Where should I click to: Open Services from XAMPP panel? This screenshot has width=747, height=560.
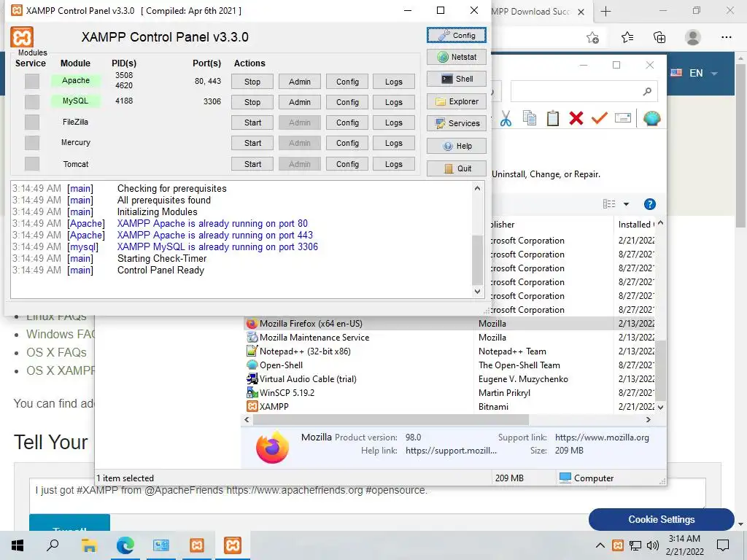[457, 123]
